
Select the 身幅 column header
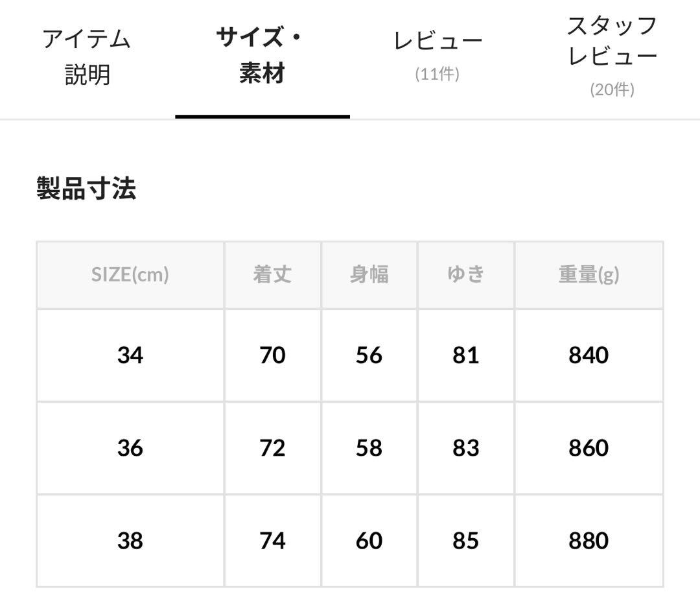click(368, 275)
